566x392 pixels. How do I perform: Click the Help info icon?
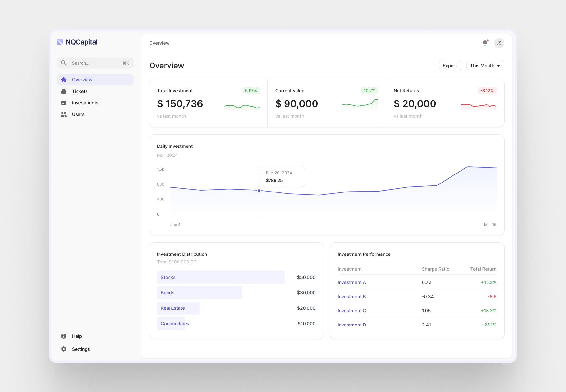pos(64,336)
